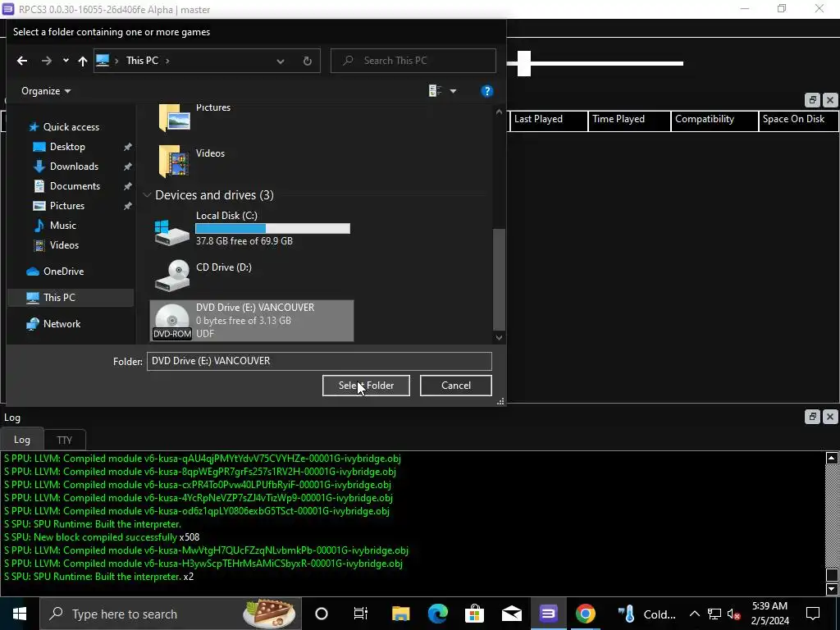Open Microsoft Edge from taskbar
Screen dimensions: 840x630
point(438,614)
